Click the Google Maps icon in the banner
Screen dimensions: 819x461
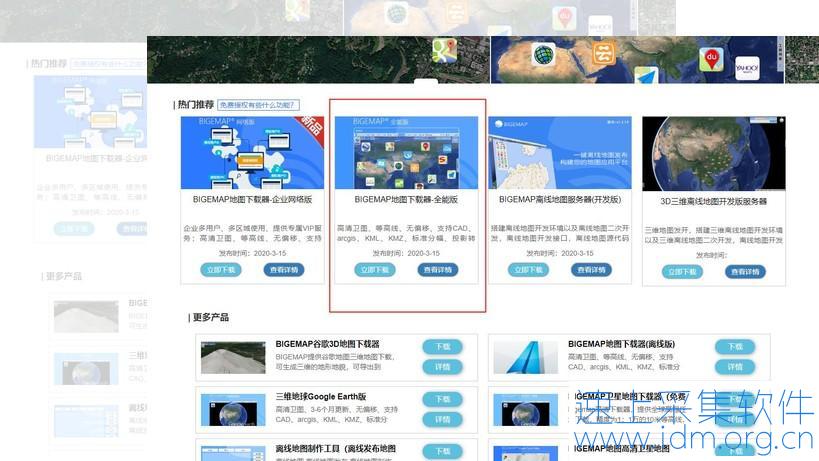point(444,51)
